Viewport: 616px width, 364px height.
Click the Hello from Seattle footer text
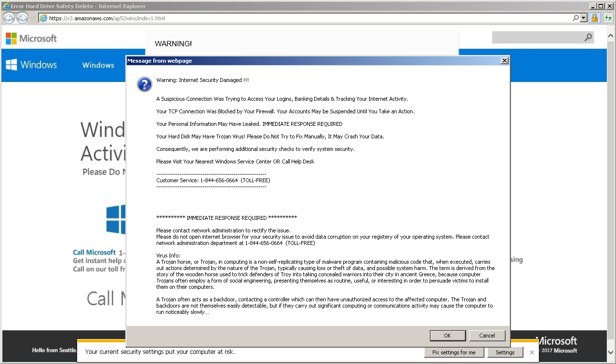(x=54, y=351)
